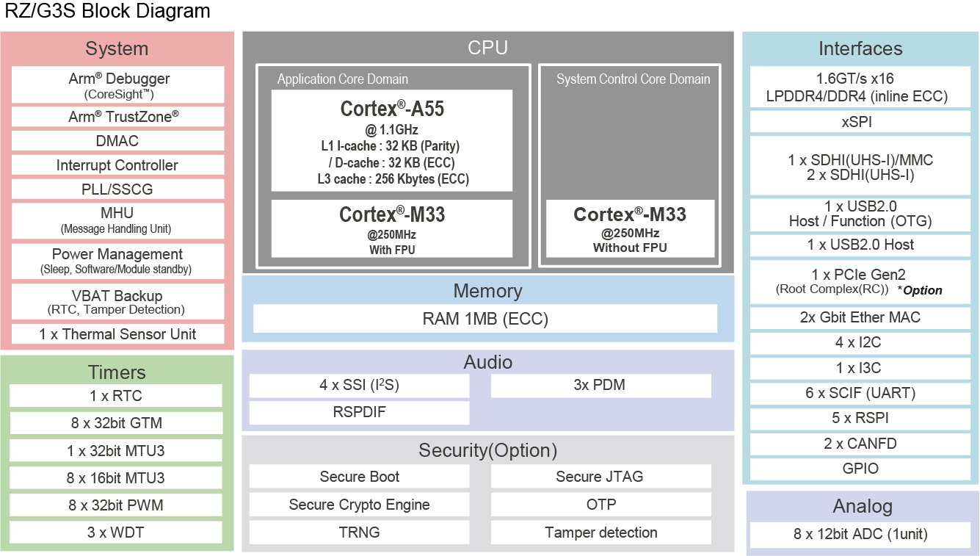Select the 3x PDM block
This screenshot has height=556, width=980.
coord(600,386)
